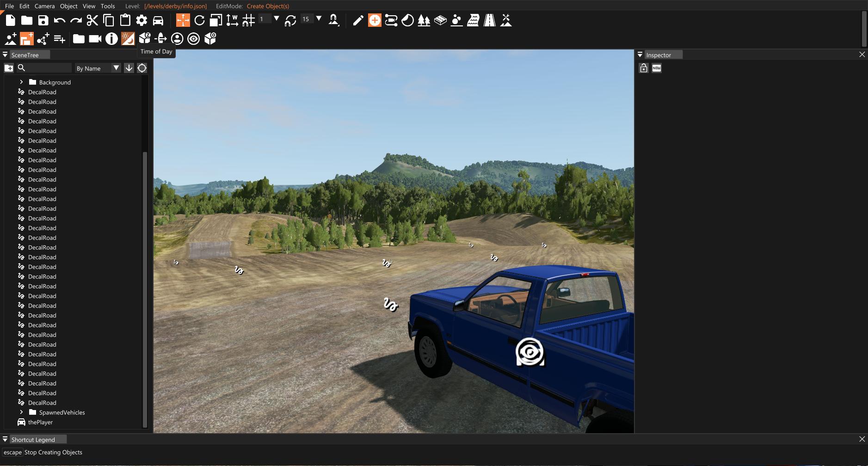The image size is (868, 466).
Task: Toggle Create Object mode plus button
Action: (375, 20)
